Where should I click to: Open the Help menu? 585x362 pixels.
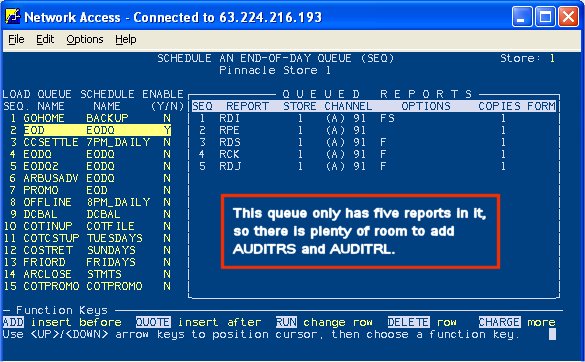126,39
